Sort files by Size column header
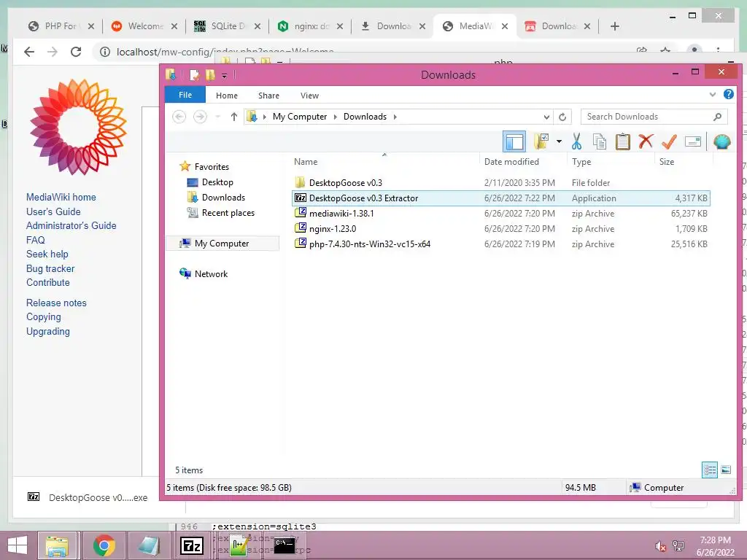747x560 pixels. [x=667, y=162]
